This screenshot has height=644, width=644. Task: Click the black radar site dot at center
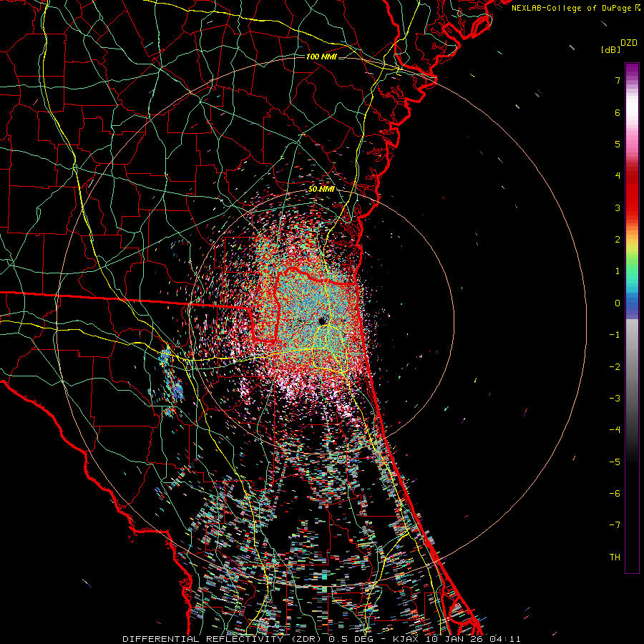pos(321,321)
